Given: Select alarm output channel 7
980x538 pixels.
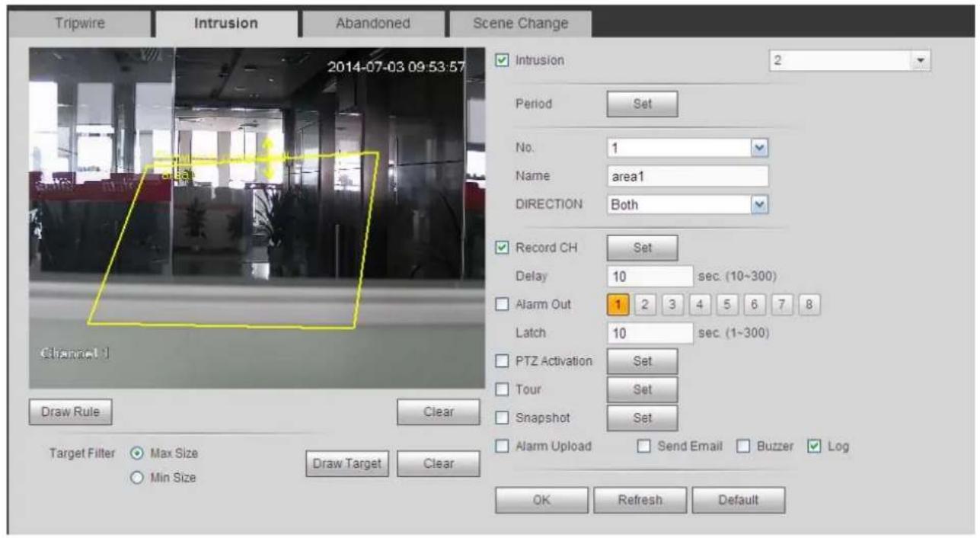Looking at the screenshot, I should point(783,306).
